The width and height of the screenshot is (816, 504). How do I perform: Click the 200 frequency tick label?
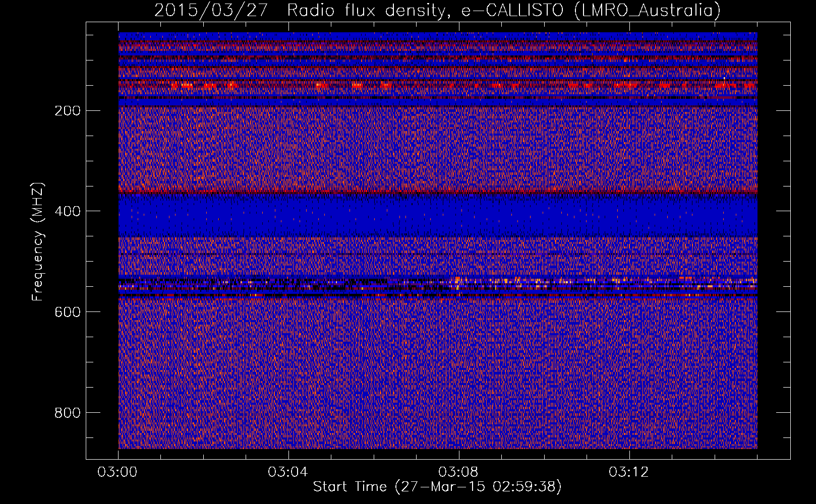(67, 110)
